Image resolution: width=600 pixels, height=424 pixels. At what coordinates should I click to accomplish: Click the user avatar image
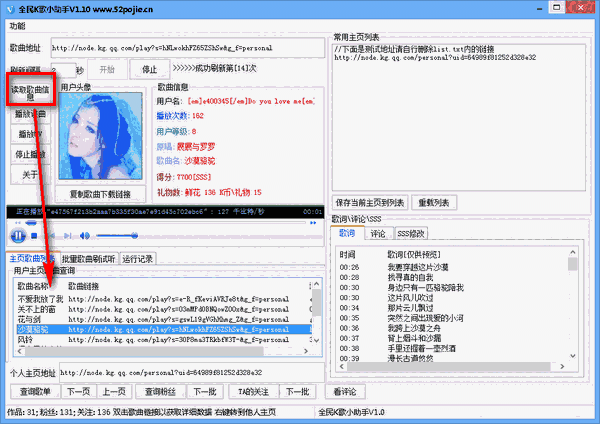101,136
